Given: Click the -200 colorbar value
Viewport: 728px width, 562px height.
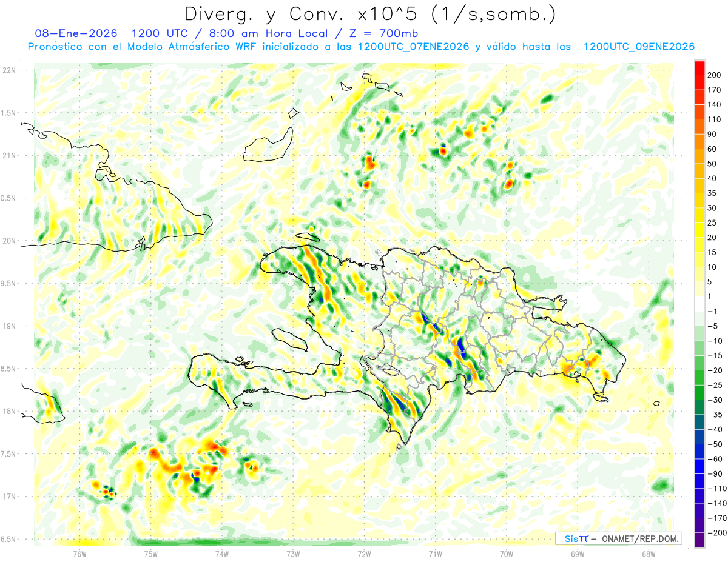Looking at the screenshot, I should (x=716, y=533).
